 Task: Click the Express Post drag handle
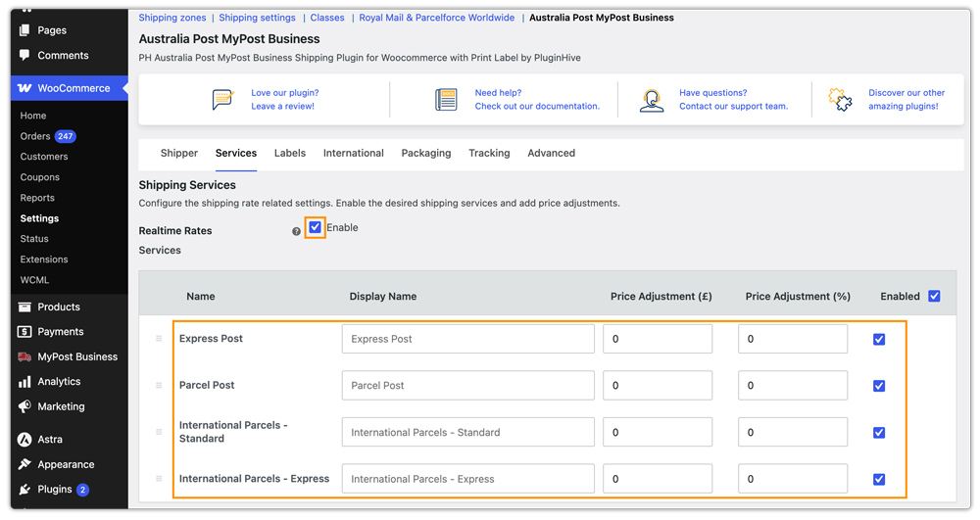[x=159, y=339]
